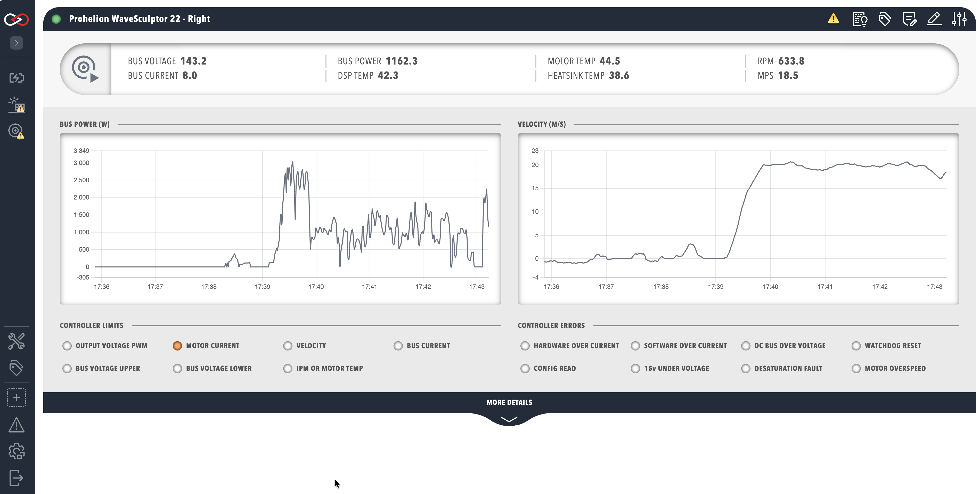This screenshot has width=980, height=494.
Task: Click the pencil edit icon in header
Action: pos(934,19)
